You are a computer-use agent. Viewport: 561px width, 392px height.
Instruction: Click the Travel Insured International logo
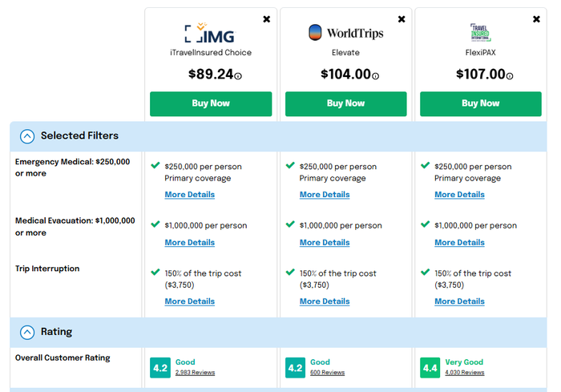pyautogui.click(x=480, y=33)
